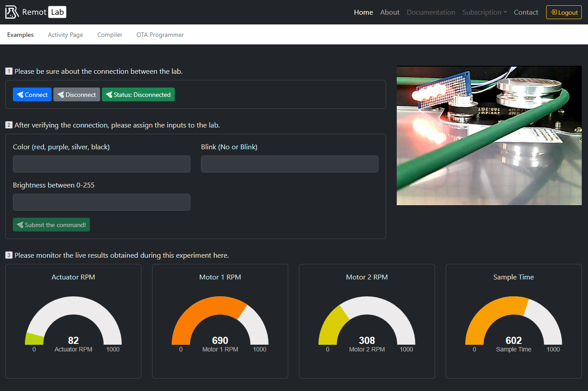Switch to the Compiler tab

pos(110,35)
